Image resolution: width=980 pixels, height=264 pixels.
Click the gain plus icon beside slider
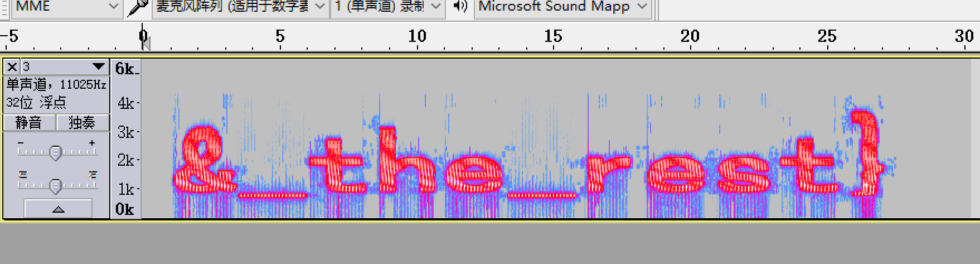(x=92, y=143)
